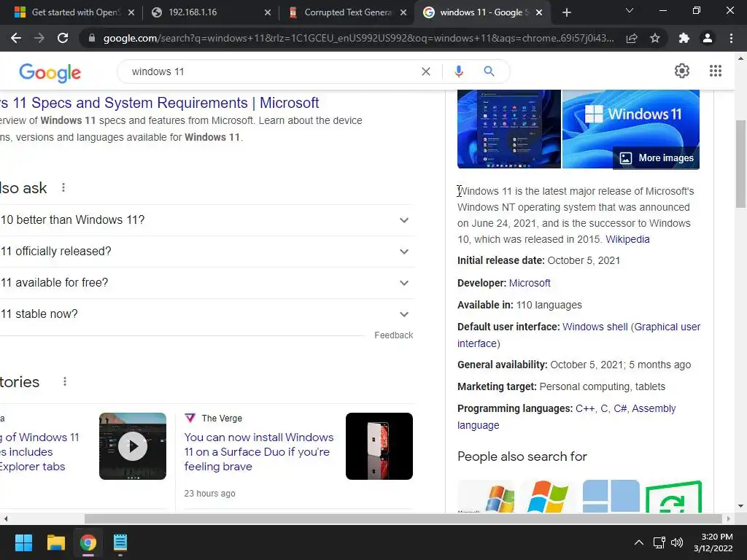
Task: Go back to the previous page
Action: click(x=16, y=38)
